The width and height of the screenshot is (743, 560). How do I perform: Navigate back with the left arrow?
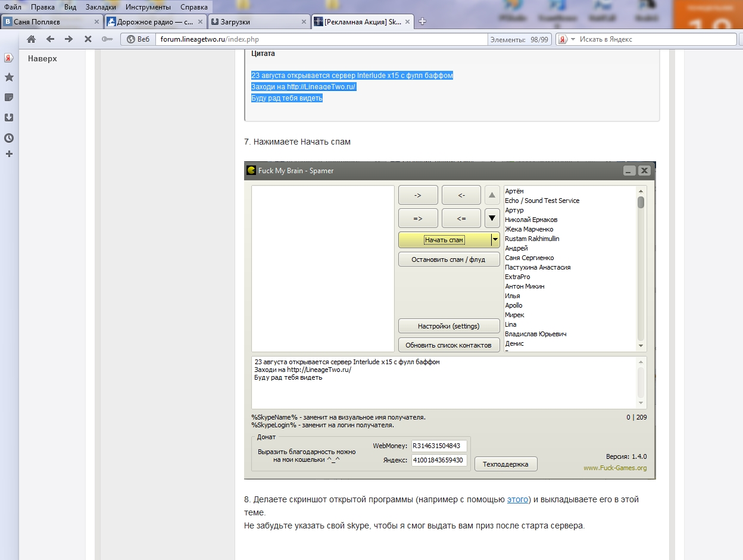(x=50, y=39)
